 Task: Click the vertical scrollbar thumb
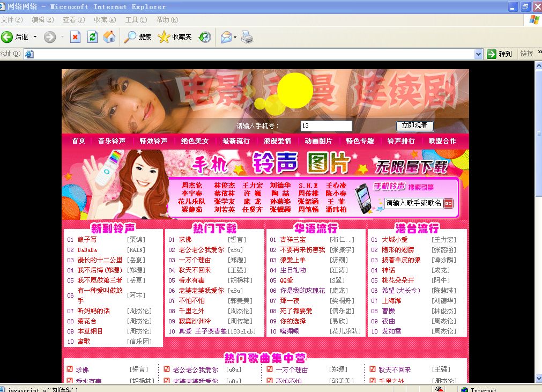[538, 133]
